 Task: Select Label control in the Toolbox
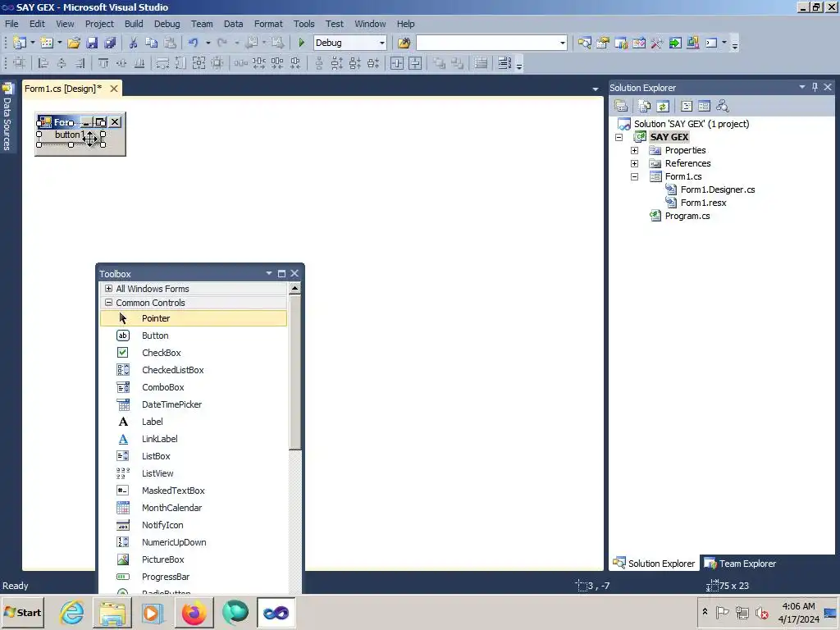point(194,422)
